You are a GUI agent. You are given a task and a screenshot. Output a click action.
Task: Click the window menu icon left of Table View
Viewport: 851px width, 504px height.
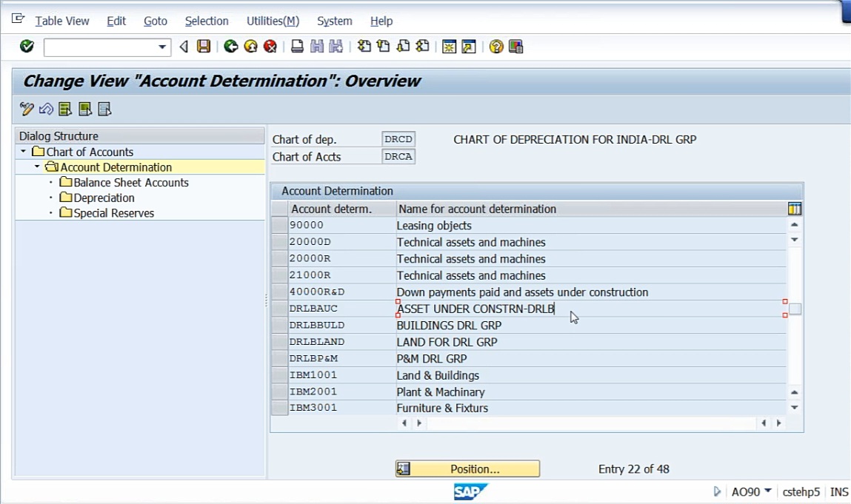click(x=18, y=19)
